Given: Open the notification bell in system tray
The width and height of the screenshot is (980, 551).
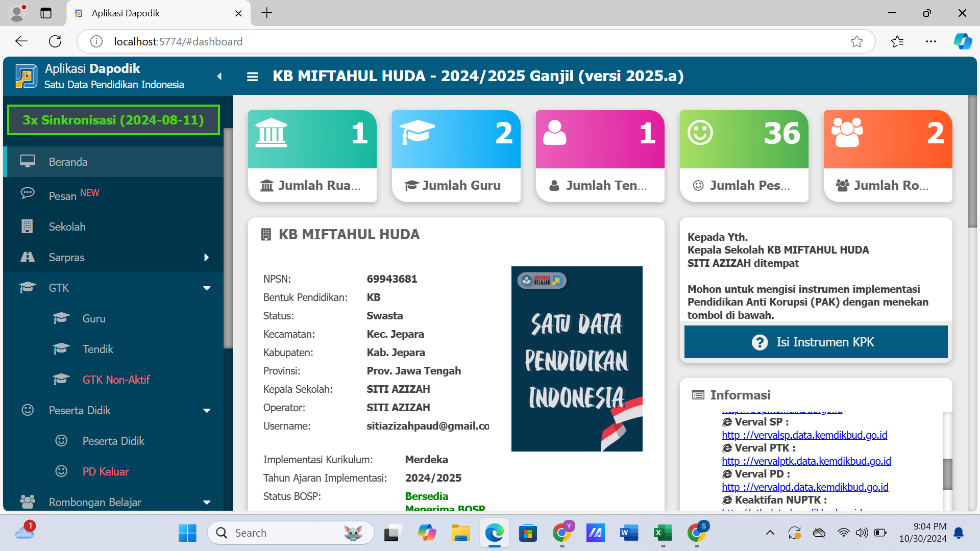Looking at the screenshot, I should click(x=959, y=533).
